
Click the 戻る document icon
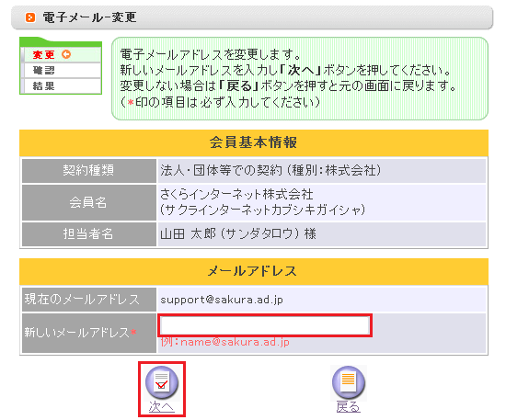point(349,382)
